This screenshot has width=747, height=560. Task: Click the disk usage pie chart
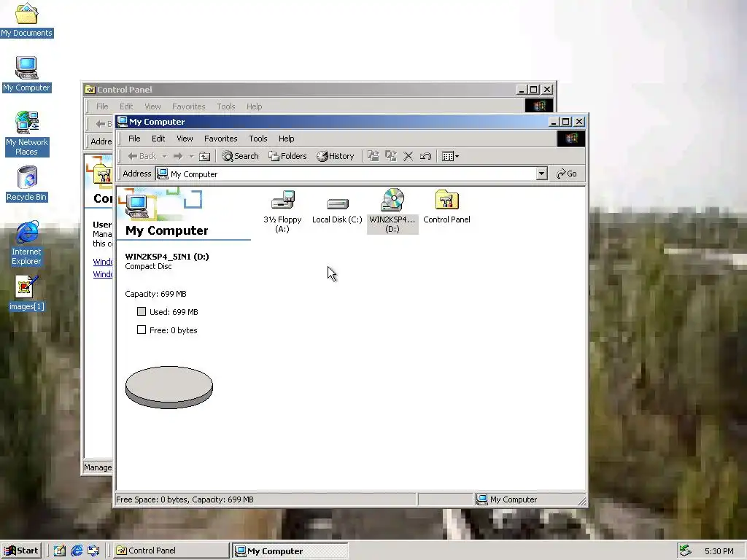(x=169, y=387)
